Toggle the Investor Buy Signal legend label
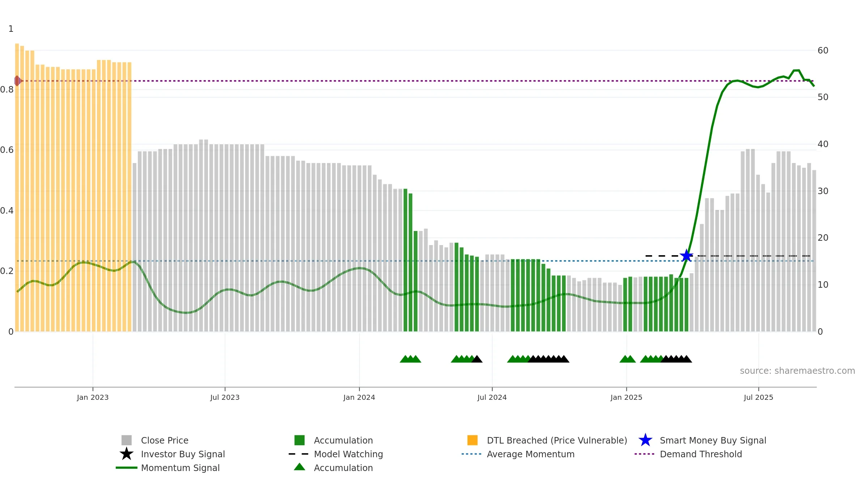The height and width of the screenshot is (488, 868). click(x=183, y=454)
